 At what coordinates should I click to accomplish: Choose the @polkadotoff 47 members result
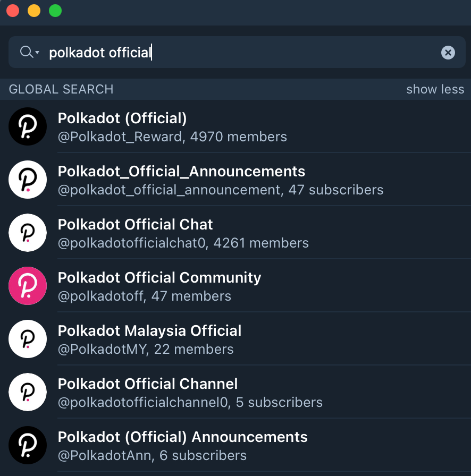pyautogui.click(x=145, y=296)
